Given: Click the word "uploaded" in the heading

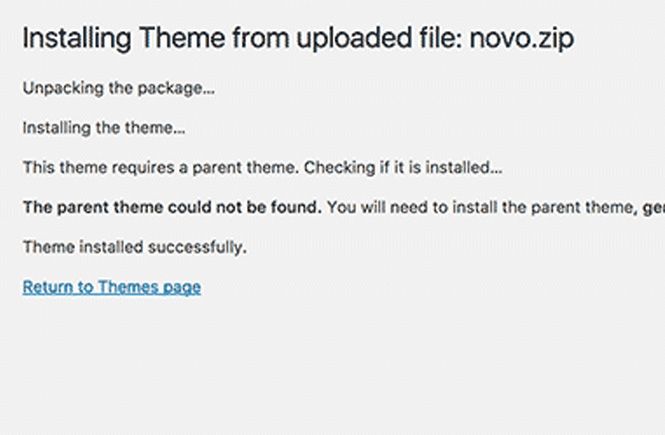Looking at the screenshot, I should 354,37.
